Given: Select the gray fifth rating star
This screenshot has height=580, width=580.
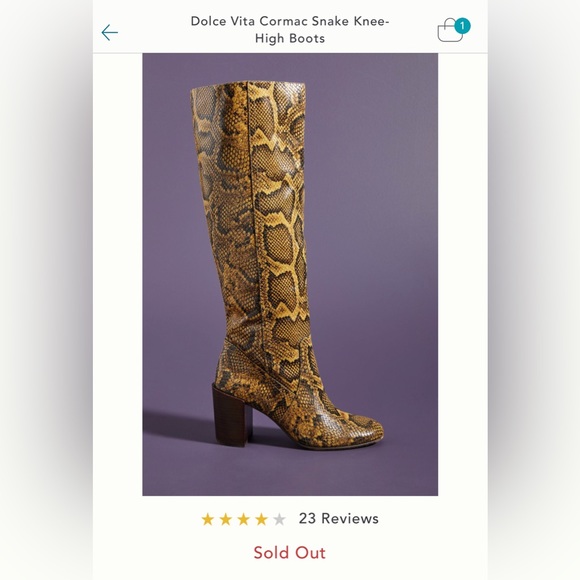Looking at the screenshot, I should (279, 519).
